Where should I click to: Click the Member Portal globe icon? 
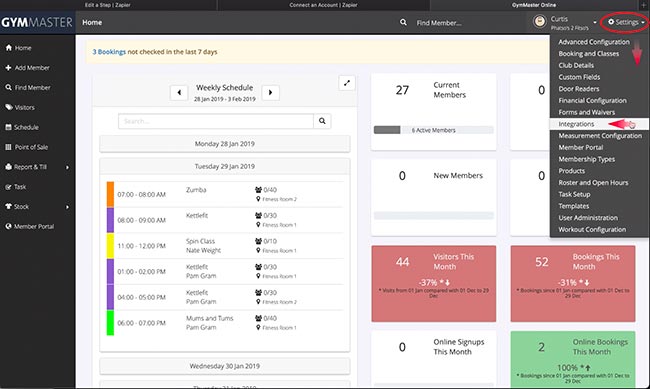[x=8, y=226]
